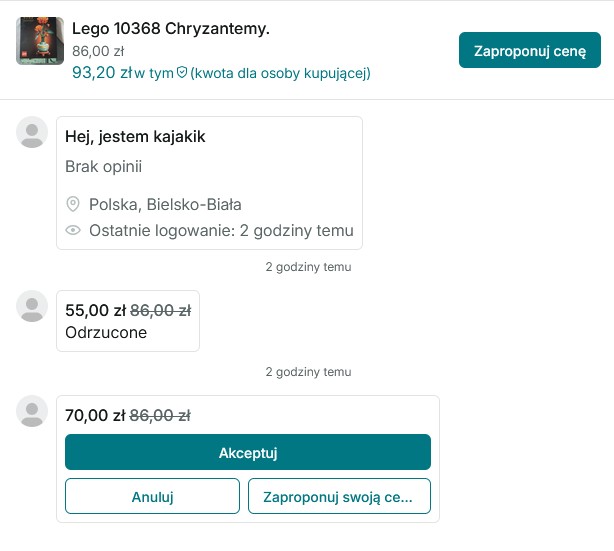Click the "Hej, jestem kajakik" heading
This screenshot has height=551, width=614.
click(x=135, y=136)
